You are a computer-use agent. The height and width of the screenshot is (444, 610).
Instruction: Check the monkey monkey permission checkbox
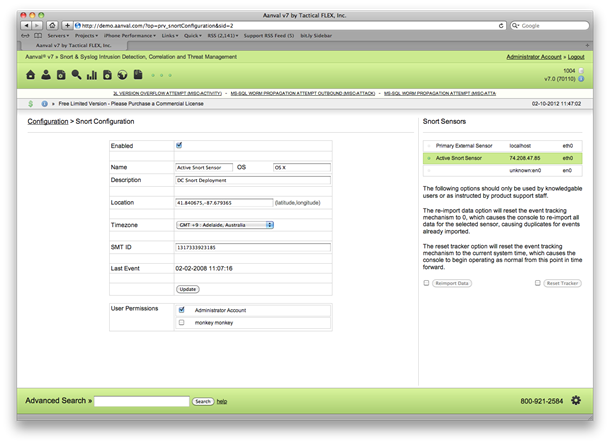(181, 323)
